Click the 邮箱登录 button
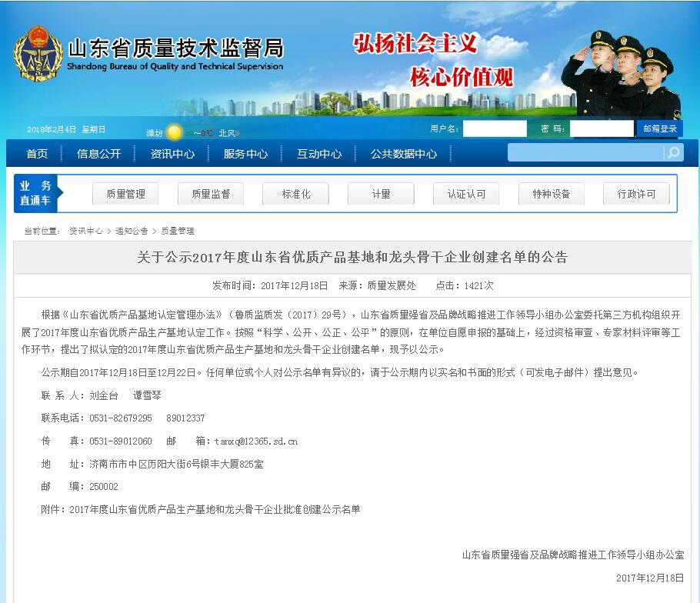Image resolution: width=700 pixels, height=603 pixels. tap(660, 128)
